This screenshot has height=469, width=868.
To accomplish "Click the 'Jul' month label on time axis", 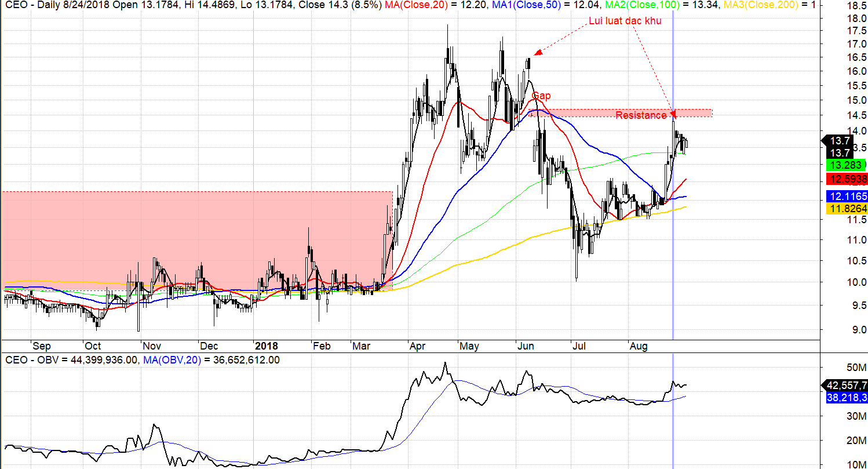I will tap(579, 346).
